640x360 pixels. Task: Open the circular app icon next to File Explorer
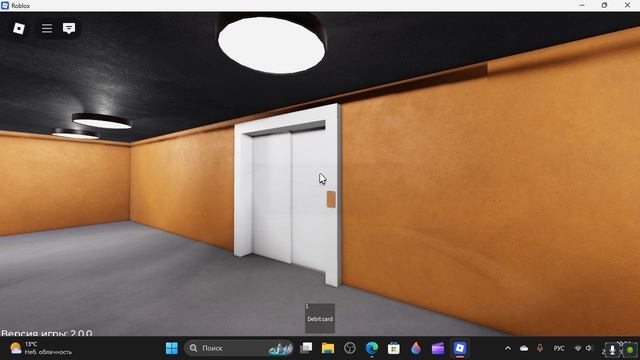(x=350, y=348)
